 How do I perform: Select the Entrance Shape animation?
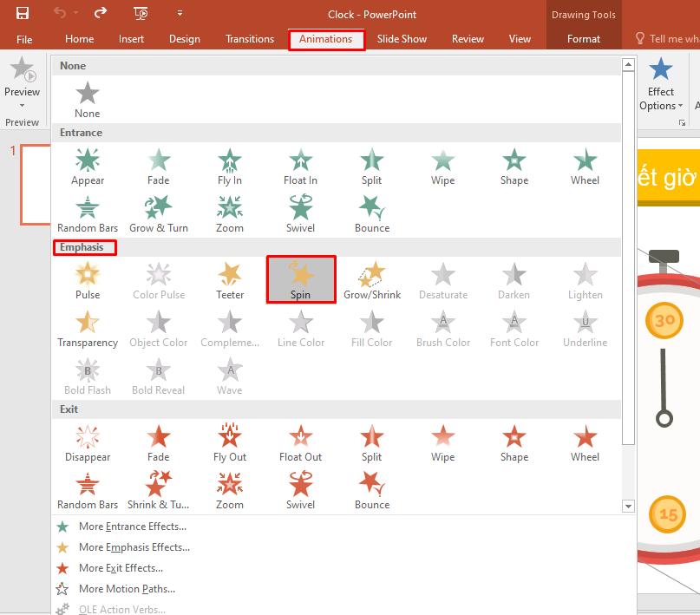click(514, 167)
